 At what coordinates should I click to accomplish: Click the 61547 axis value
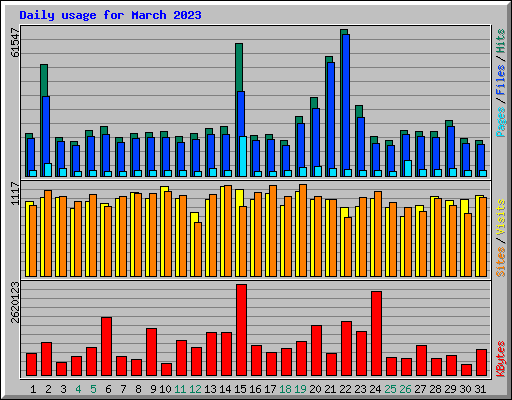(15, 42)
